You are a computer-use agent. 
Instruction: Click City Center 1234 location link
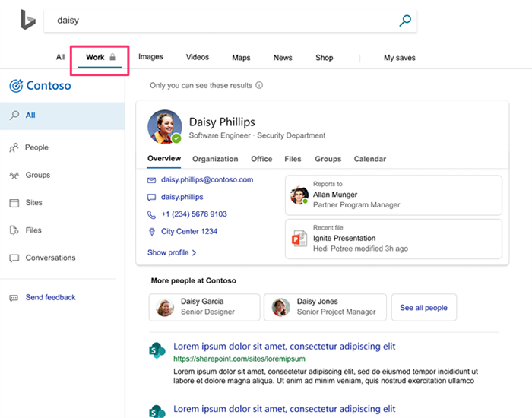189,231
